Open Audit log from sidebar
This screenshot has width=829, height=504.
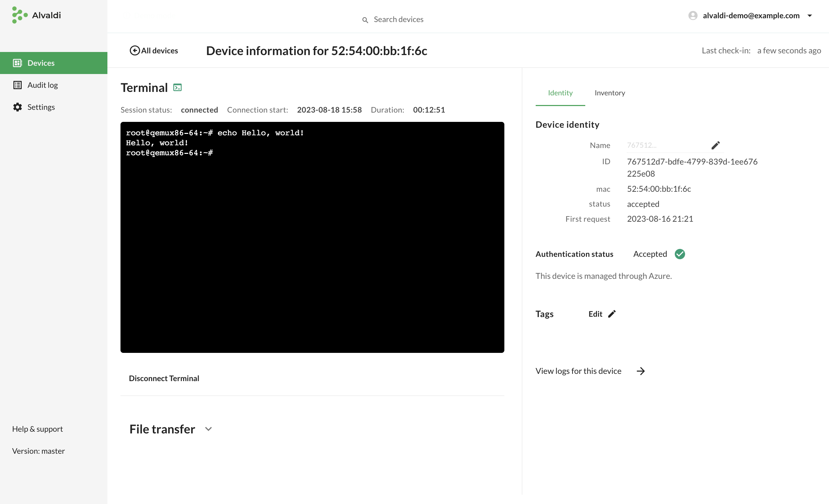tap(42, 85)
